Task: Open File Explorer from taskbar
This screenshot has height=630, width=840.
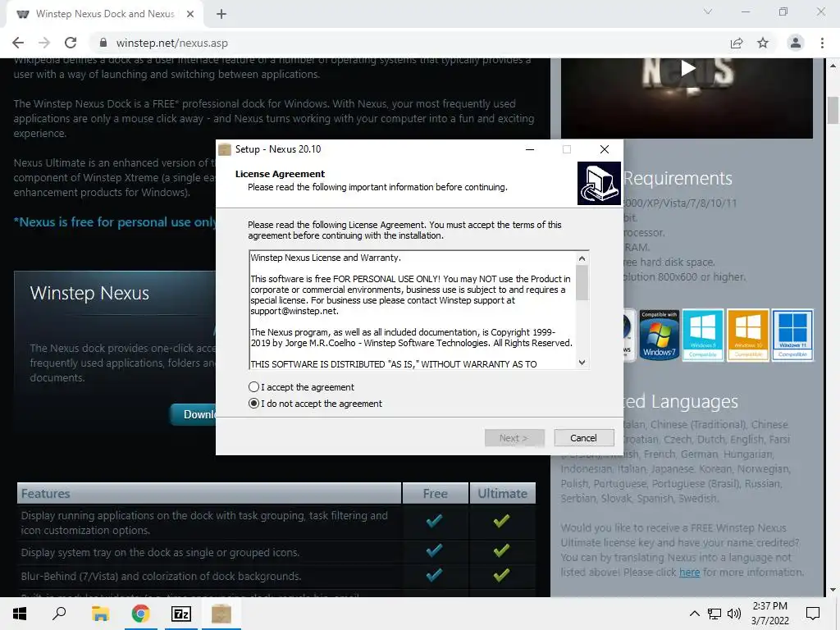Action: coord(100,614)
